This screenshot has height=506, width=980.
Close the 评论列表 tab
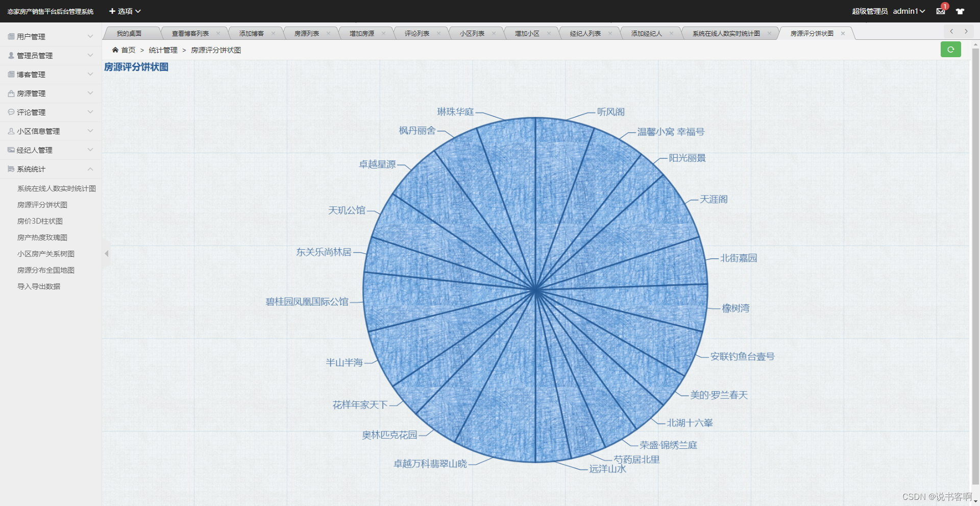[x=438, y=34]
